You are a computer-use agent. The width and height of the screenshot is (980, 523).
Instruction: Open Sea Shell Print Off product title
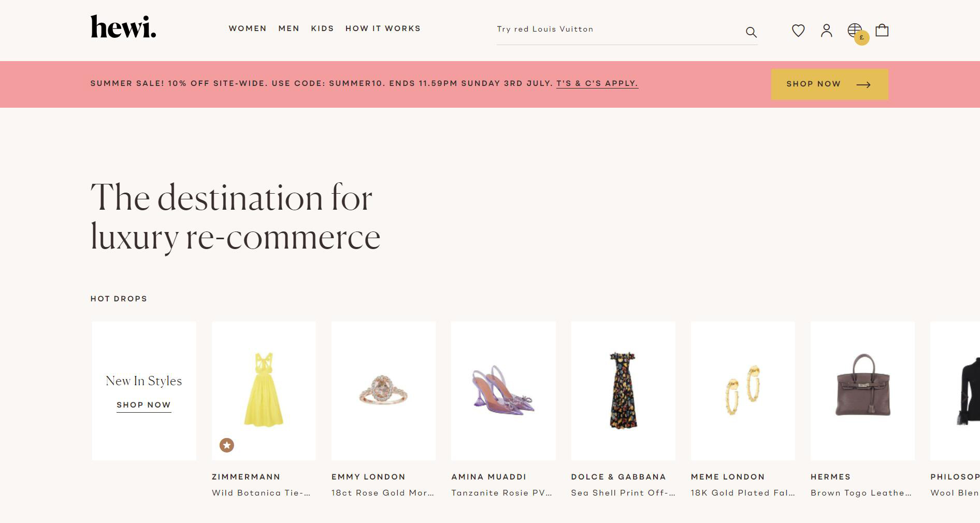(623, 493)
